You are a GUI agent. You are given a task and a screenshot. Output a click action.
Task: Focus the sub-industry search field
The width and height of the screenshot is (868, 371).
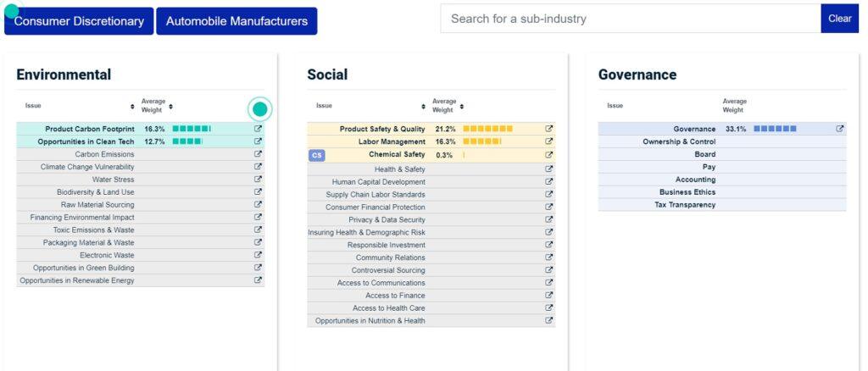tap(630, 19)
